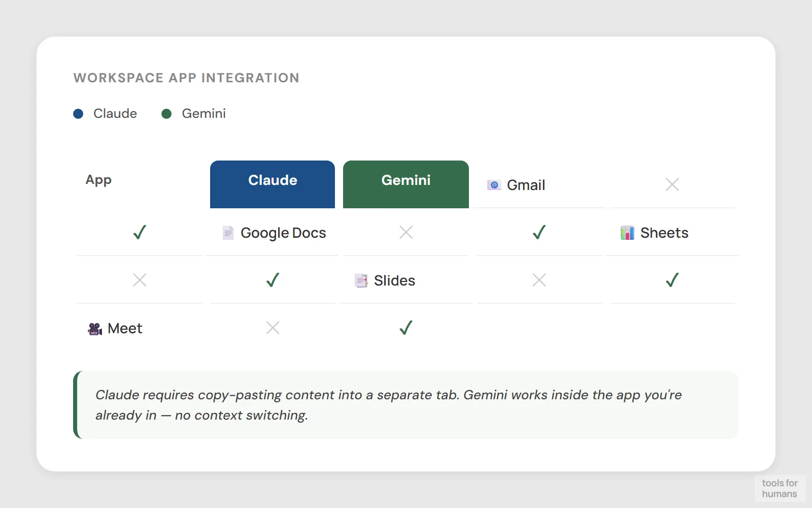Click the Meet video camera icon
The image size is (812, 508).
(94, 328)
